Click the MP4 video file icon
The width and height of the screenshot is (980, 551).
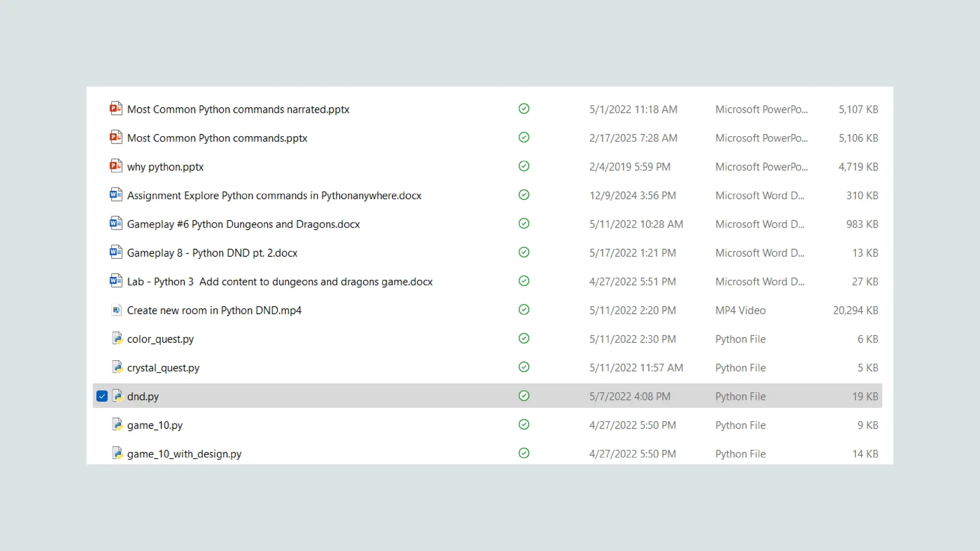(x=116, y=310)
